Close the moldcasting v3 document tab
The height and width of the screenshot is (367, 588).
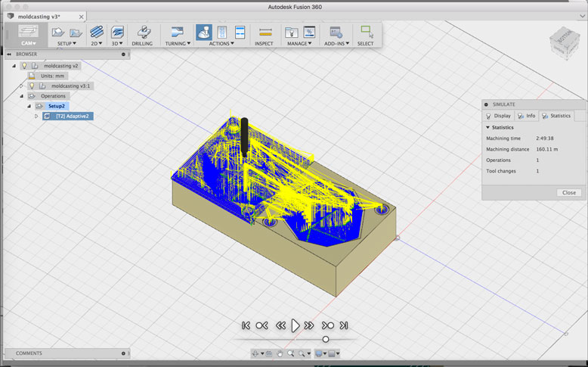point(81,17)
